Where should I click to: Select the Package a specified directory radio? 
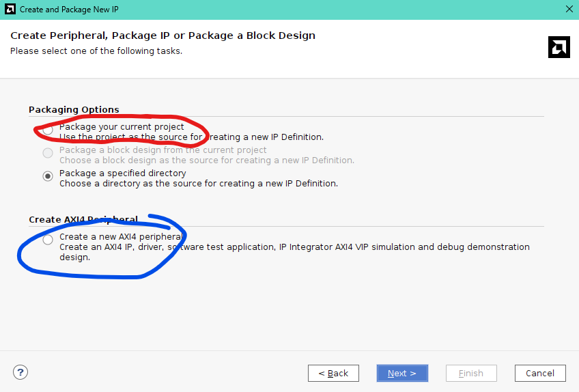click(x=48, y=176)
